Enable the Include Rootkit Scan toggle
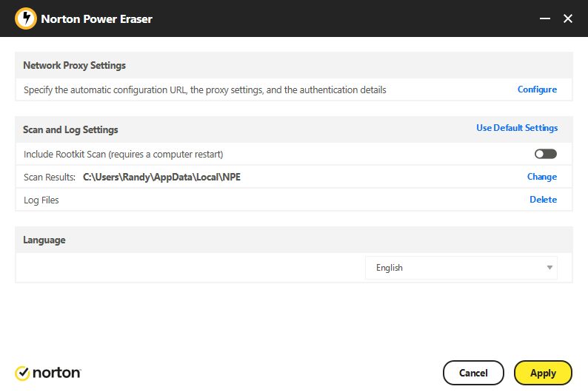Image resolution: width=588 pixels, height=392 pixels. click(x=546, y=154)
